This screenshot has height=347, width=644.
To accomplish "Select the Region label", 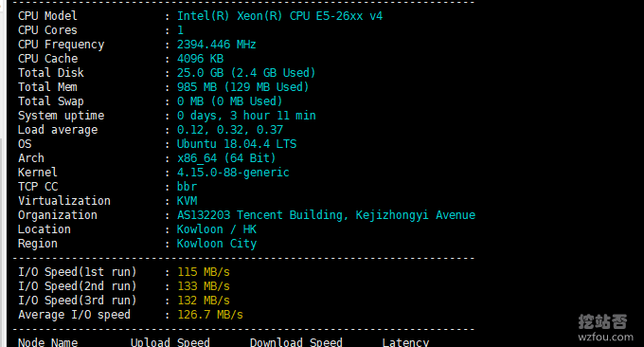I will [x=37, y=244].
